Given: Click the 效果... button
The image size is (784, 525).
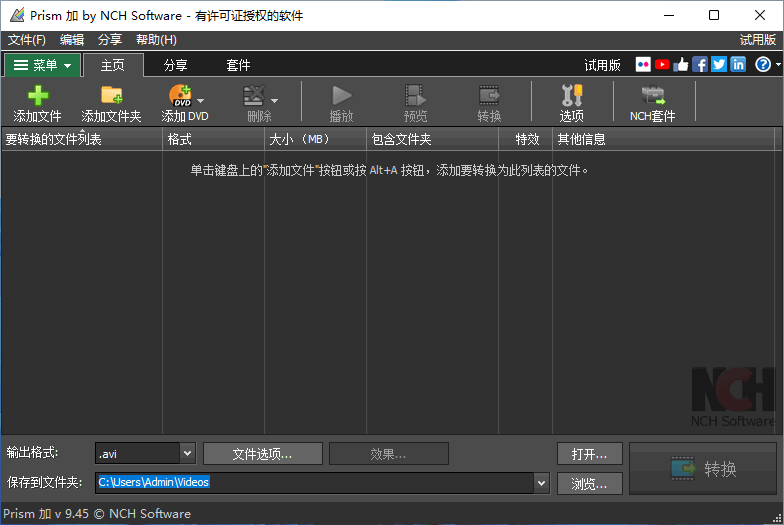Looking at the screenshot, I should [x=388, y=454].
